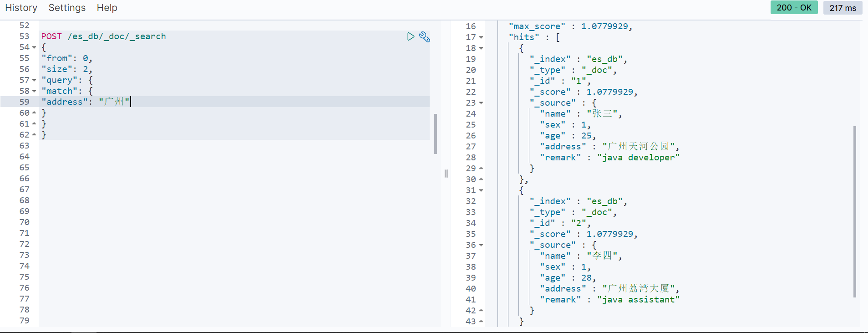Collapse the _source block at output line 36

(481, 245)
